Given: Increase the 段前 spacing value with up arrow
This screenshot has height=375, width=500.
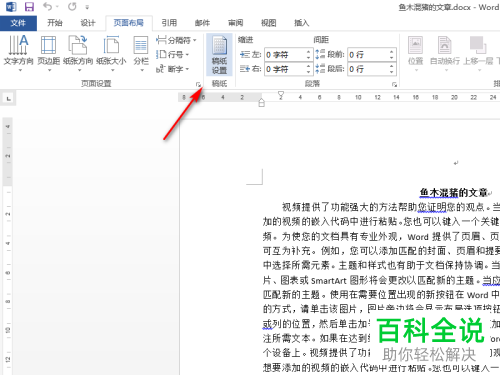Looking at the screenshot, I should pos(392,52).
